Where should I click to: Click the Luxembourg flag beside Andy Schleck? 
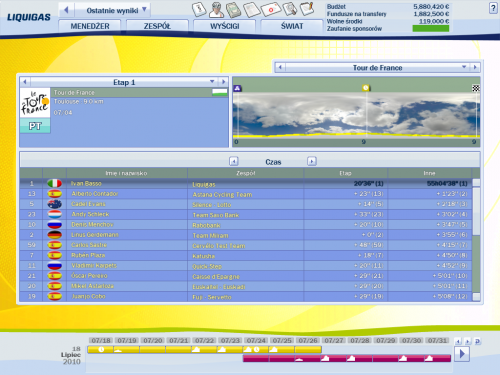[55, 214]
